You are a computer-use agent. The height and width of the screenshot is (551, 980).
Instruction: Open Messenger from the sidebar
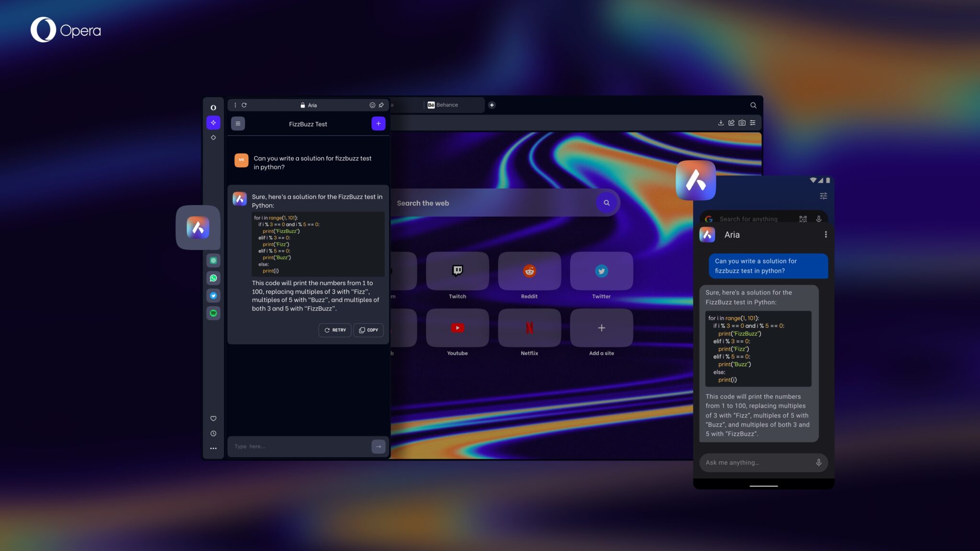[213, 260]
